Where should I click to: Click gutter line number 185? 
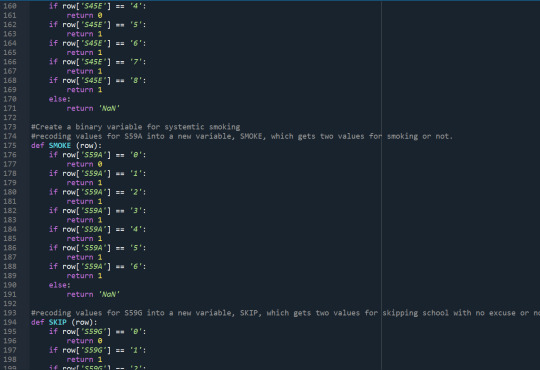coord(10,238)
